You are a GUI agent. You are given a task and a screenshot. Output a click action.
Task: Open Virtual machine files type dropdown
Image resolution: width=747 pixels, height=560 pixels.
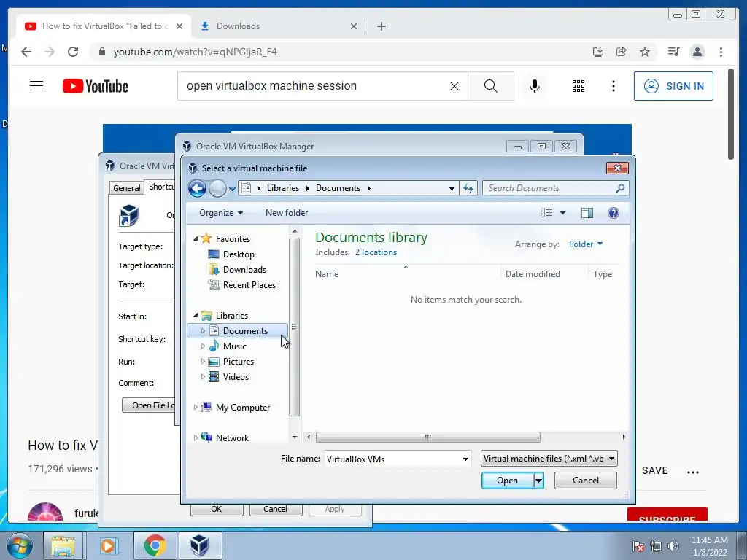click(x=549, y=459)
